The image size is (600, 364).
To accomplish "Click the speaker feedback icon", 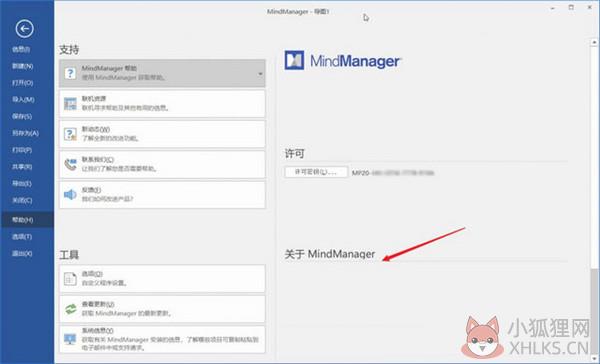I will pyautogui.click(x=70, y=194).
